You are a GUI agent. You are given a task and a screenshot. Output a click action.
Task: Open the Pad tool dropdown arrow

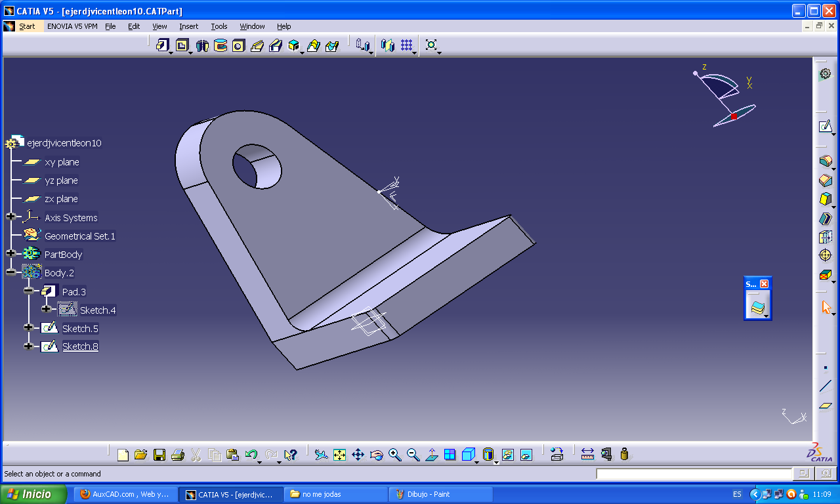point(171,52)
